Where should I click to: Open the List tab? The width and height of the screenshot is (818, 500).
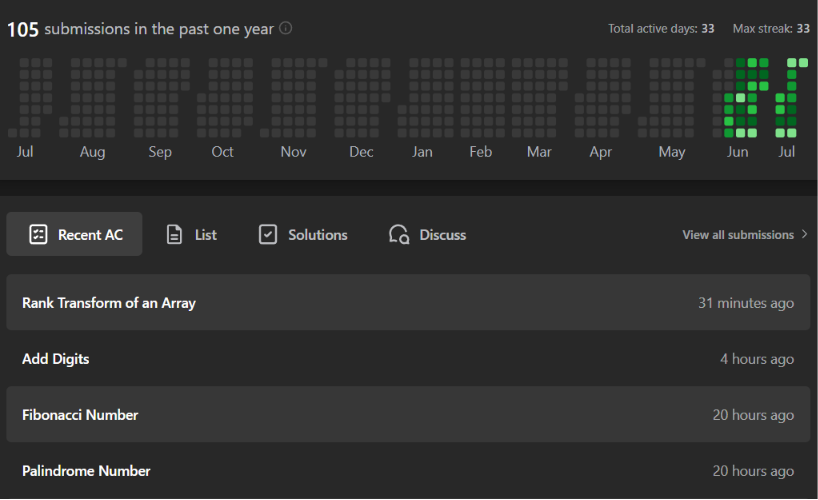tap(191, 234)
